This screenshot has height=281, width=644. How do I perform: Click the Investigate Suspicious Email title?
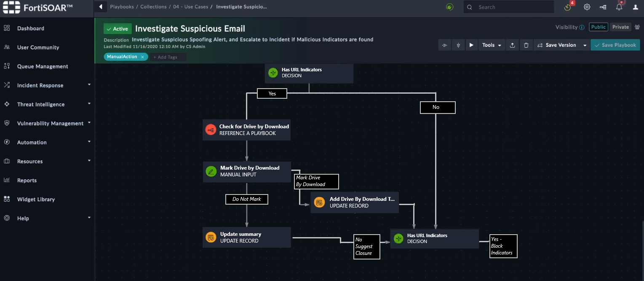tap(190, 29)
